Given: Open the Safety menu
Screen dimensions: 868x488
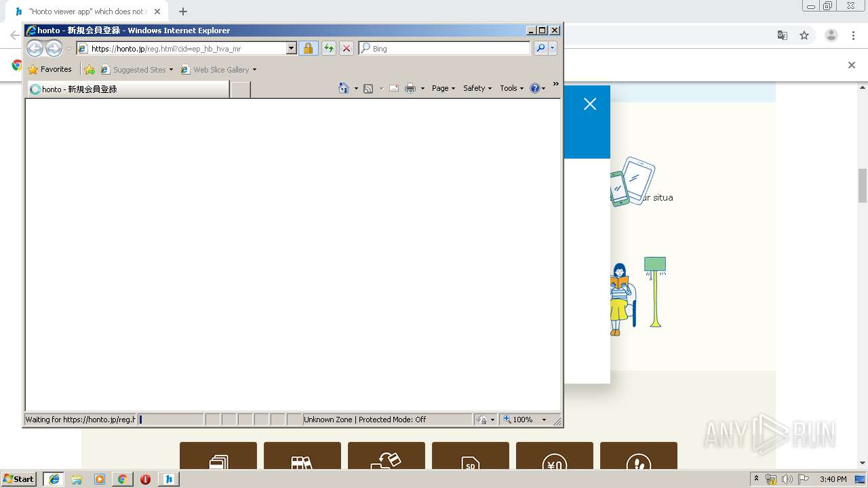Looking at the screenshot, I should coord(477,88).
